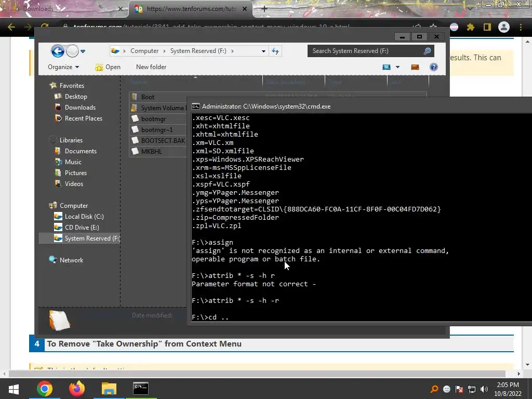Open the Chrome three-dot menu
Screen dimensions: 532x399
pos(521,27)
